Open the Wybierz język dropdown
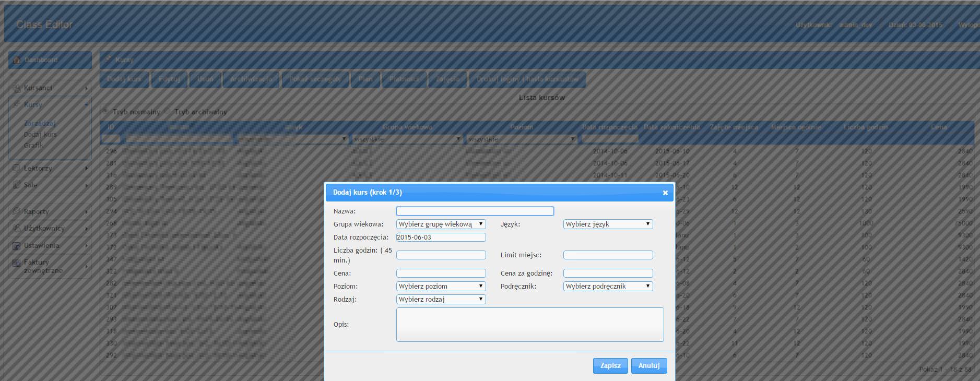This screenshot has height=381, width=980. 608,224
